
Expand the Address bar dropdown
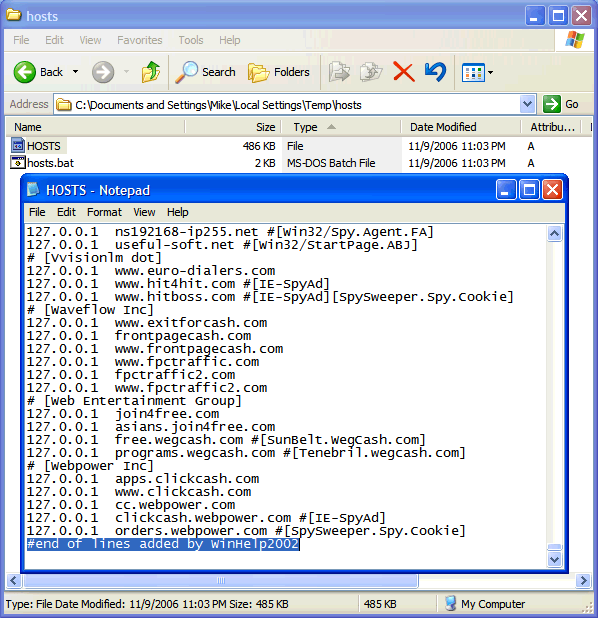(x=527, y=104)
